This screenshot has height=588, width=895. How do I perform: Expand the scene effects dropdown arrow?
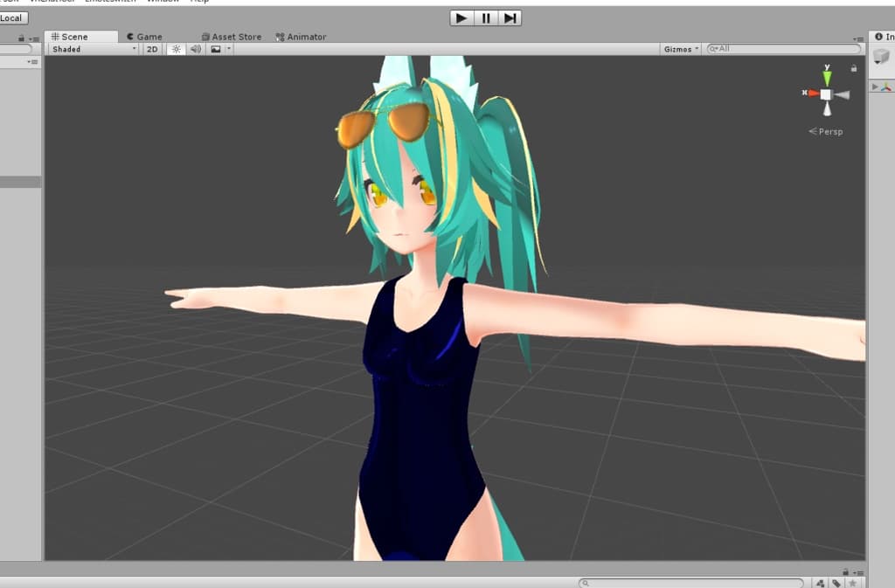pyautogui.click(x=229, y=50)
